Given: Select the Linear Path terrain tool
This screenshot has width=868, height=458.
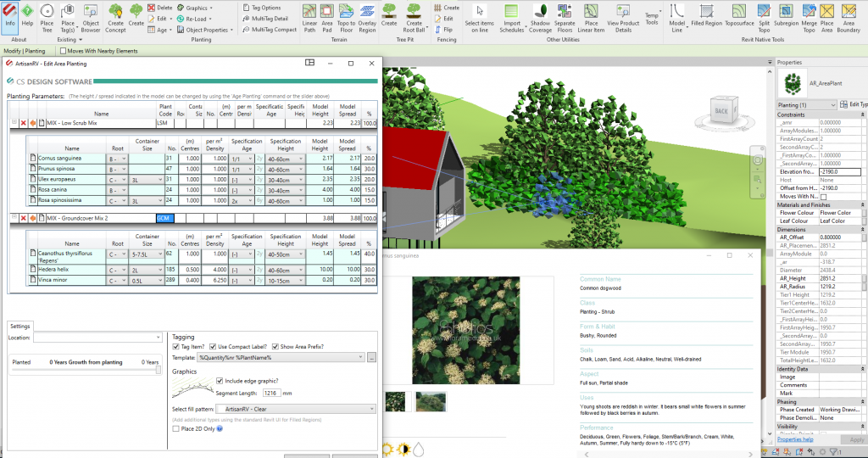Looking at the screenshot, I should tap(309, 18).
